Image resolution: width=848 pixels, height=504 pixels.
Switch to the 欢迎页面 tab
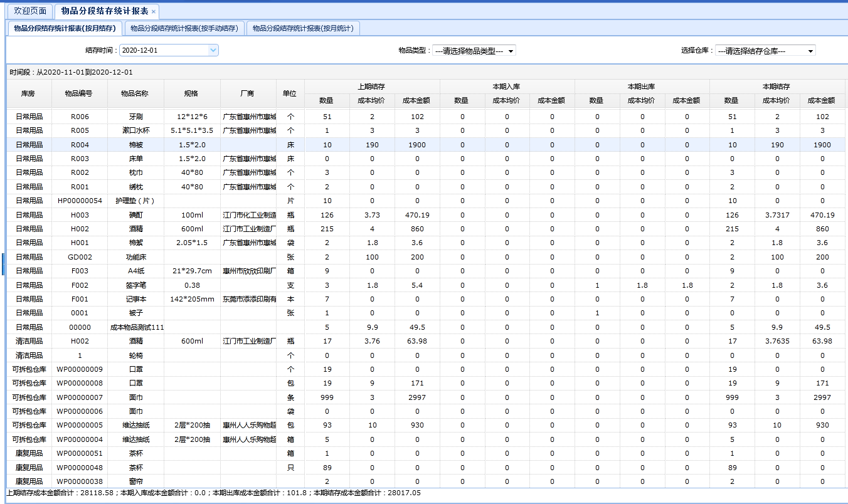pos(30,11)
